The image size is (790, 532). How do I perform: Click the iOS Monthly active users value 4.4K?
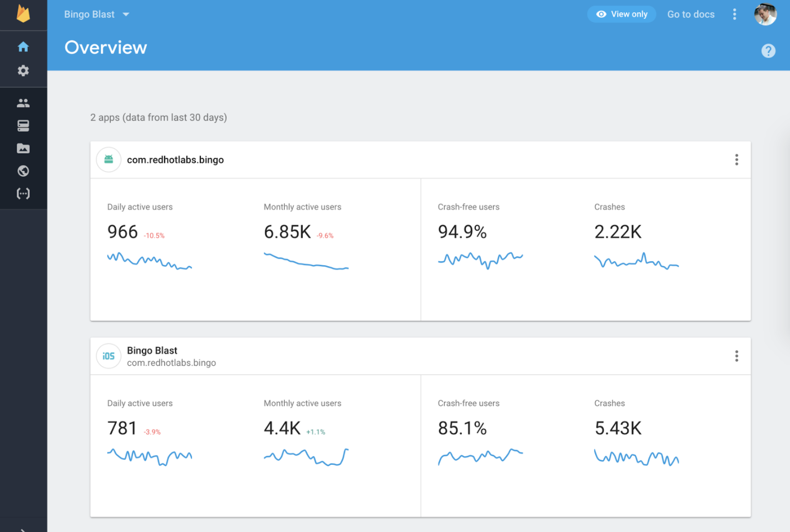(x=282, y=428)
